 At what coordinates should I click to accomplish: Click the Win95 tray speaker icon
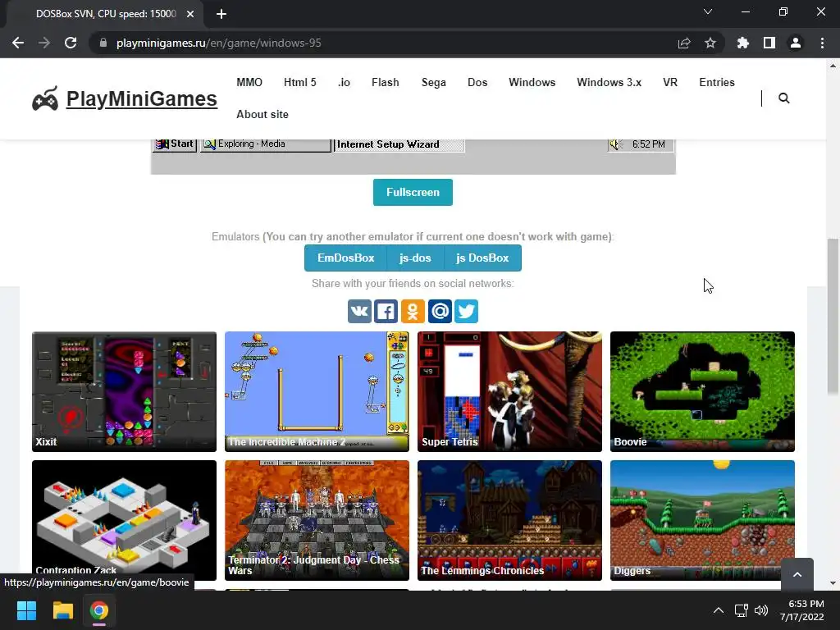tap(615, 144)
